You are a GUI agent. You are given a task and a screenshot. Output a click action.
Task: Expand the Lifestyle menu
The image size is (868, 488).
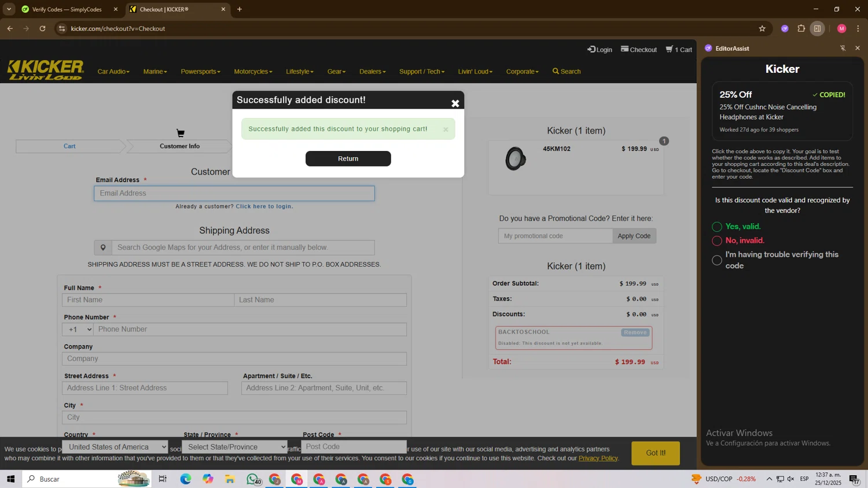[300, 72]
